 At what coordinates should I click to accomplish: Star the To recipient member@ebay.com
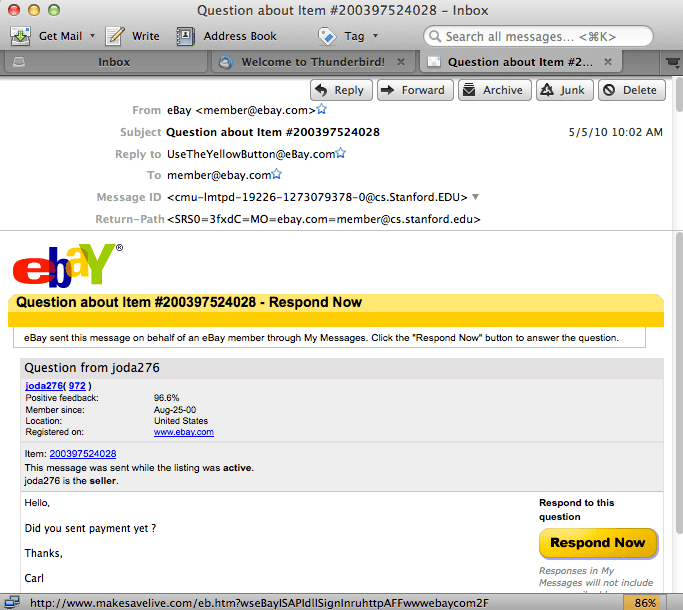click(x=276, y=174)
